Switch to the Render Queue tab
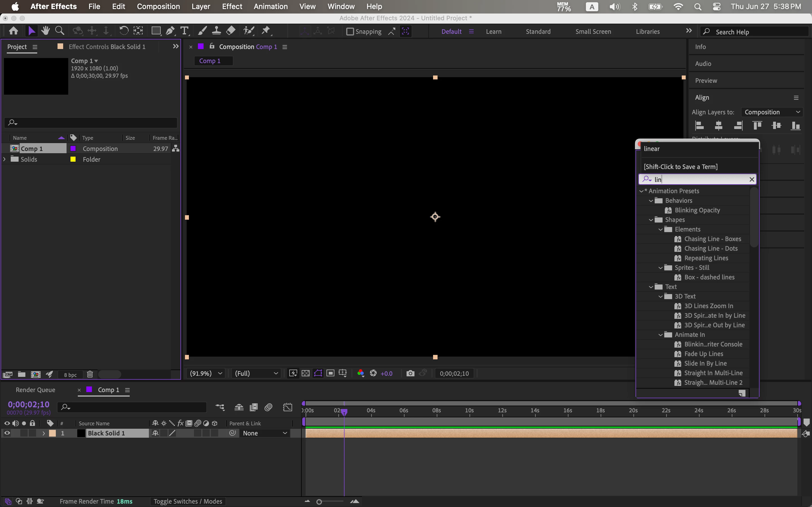 pyautogui.click(x=35, y=390)
